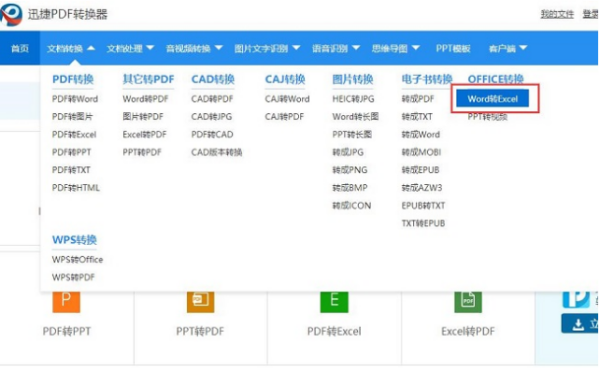Click the PDF转PPT card label
The height and width of the screenshot is (372, 600).
click(67, 331)
